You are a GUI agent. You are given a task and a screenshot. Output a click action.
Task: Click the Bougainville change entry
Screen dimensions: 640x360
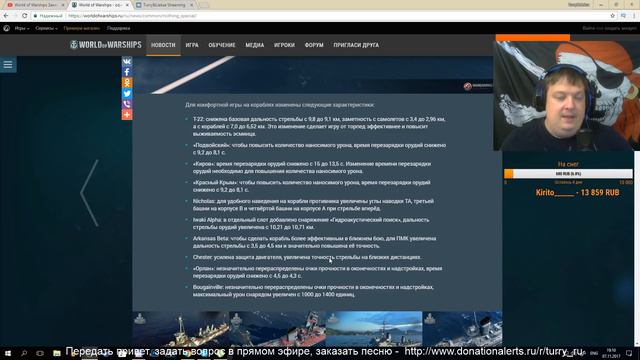[313, 291]
